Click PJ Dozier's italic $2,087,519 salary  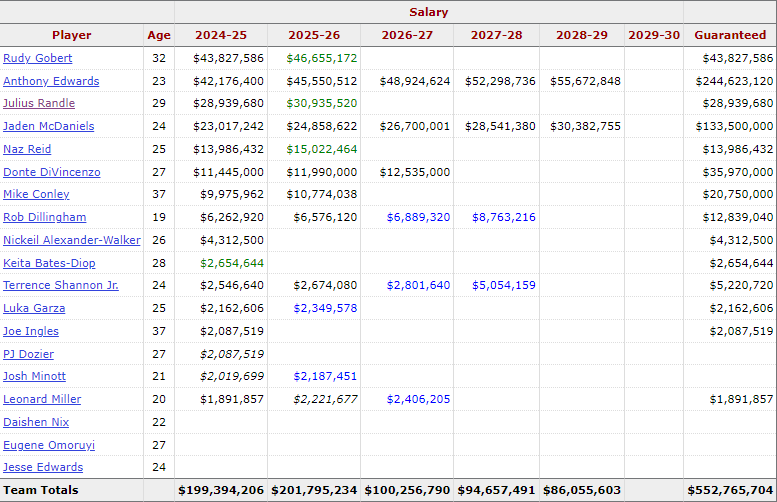pos(232,354)
